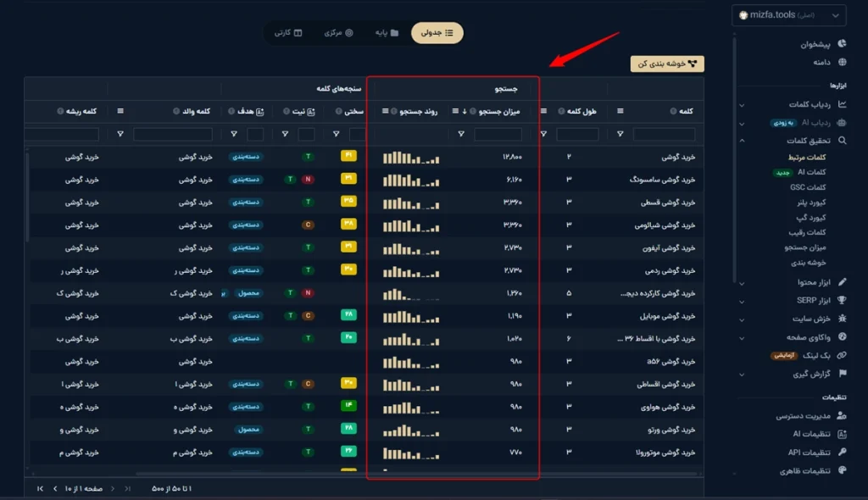Viewport: 868px width, 500px height.
Task: Click filter funnel icon of میزان جستجو column
Action: (460, 134)
